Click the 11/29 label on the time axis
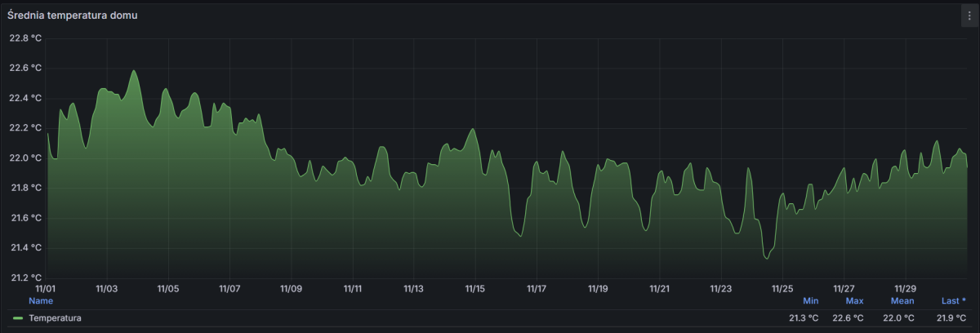Screen dimensions: 980x333 coord(905,289)
